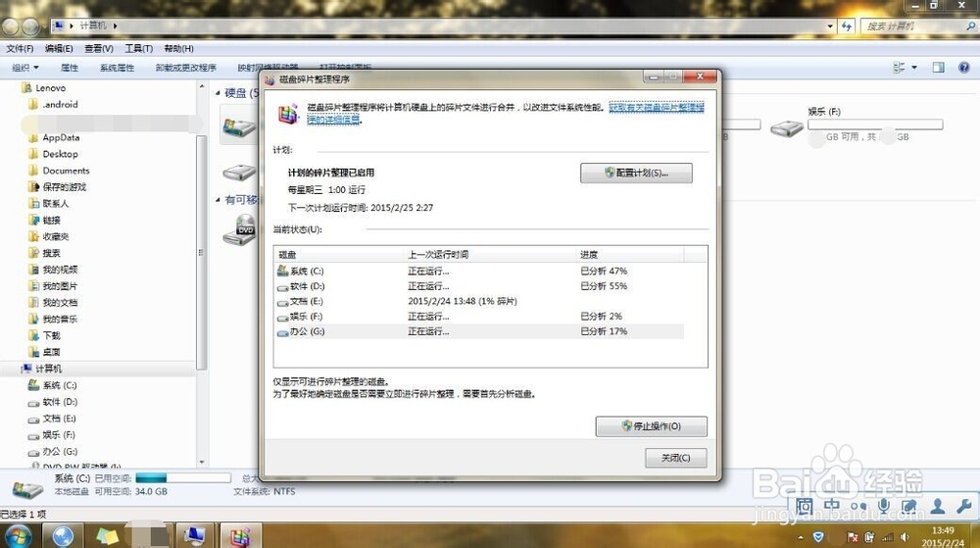Click 计算机 in the address bar path
This screenshot has width=980, height=548.
(93, 25)
